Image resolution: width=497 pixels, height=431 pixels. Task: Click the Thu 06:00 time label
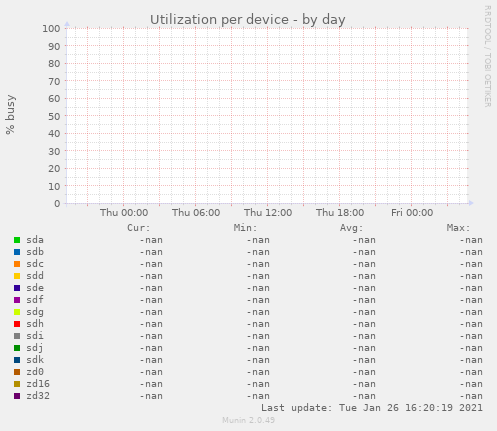[x=196, y=213]
